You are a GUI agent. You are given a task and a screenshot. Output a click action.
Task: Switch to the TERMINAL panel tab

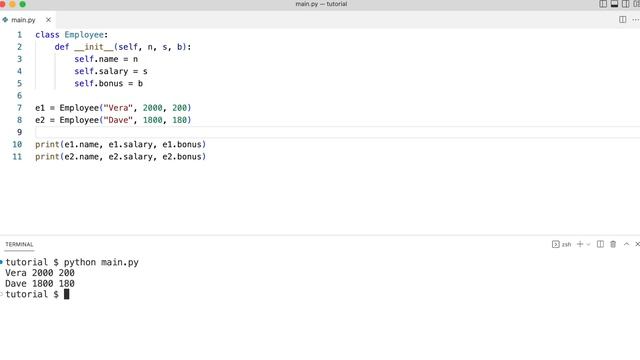[19, 244]
